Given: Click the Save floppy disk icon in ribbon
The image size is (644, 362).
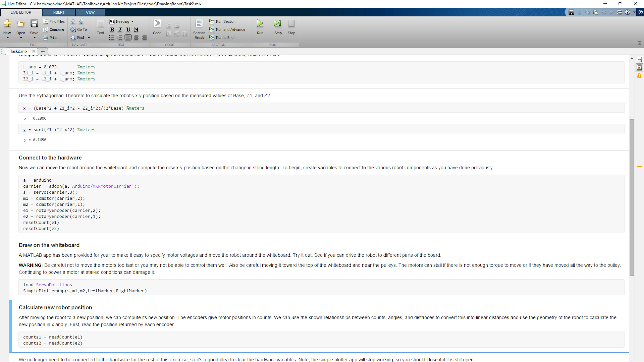Looking at the screenshot, I should [34, 23].
